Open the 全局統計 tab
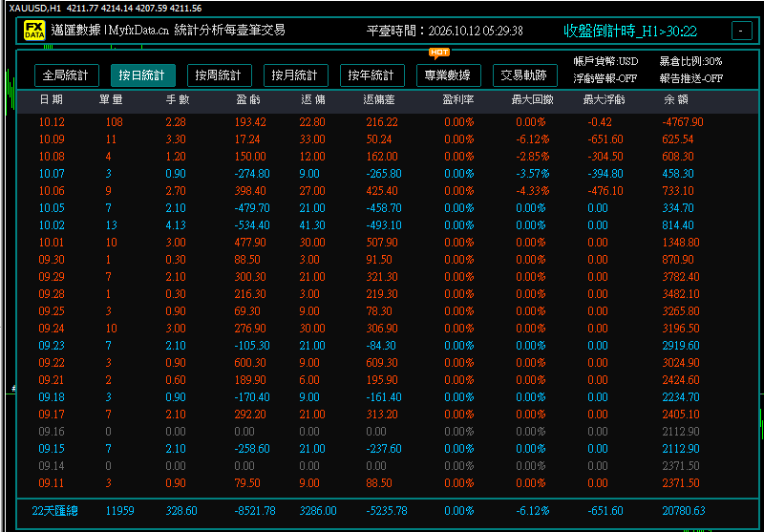Viewport: 764px width, 532px height. tap(67, 75)
